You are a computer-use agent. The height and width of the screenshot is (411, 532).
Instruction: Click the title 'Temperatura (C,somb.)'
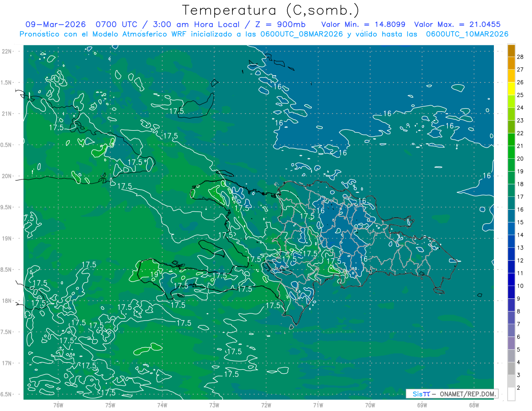pos(271,10)
